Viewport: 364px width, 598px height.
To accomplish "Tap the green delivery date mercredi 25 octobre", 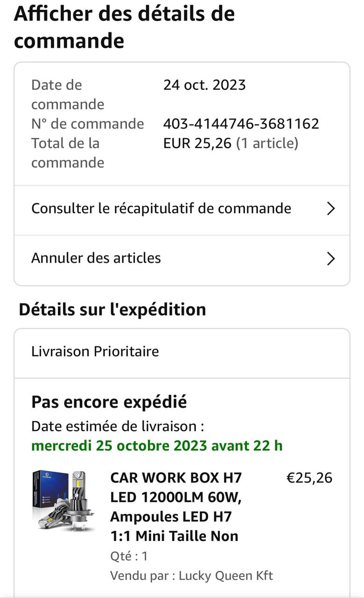I will coord(157,446).
